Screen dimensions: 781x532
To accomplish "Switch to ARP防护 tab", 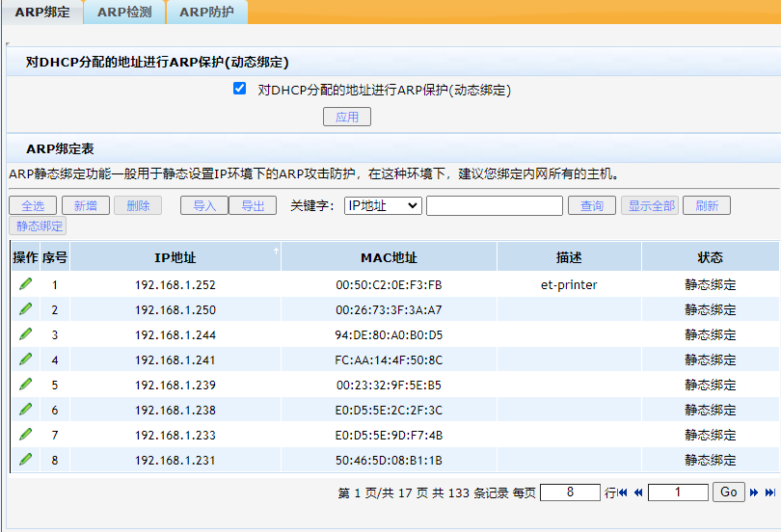I will 206,12.
